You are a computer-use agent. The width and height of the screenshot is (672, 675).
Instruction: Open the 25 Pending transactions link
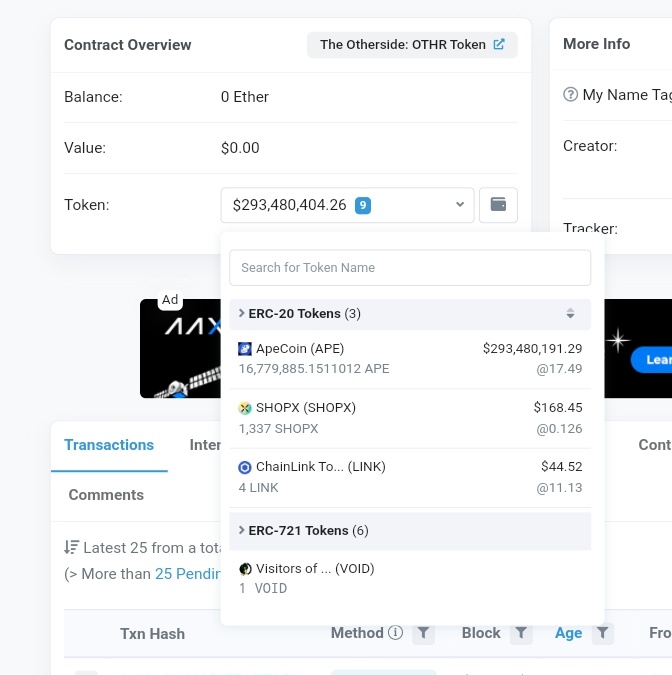coord(188,574)
